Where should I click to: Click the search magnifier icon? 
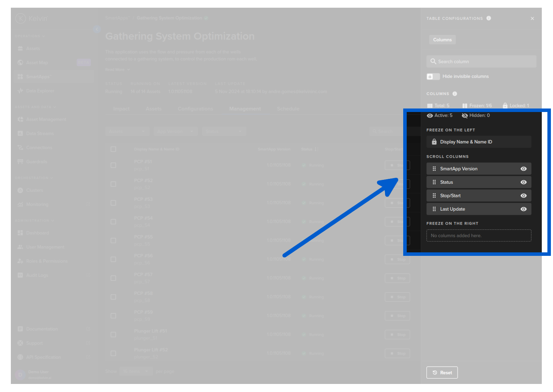(x=433, y=61)
